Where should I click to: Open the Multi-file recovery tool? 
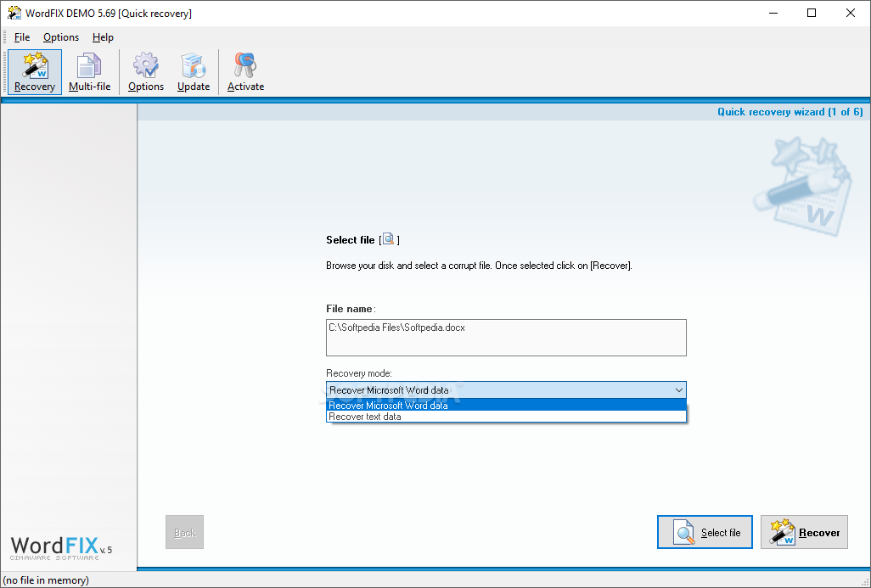[x=89, y=72]
